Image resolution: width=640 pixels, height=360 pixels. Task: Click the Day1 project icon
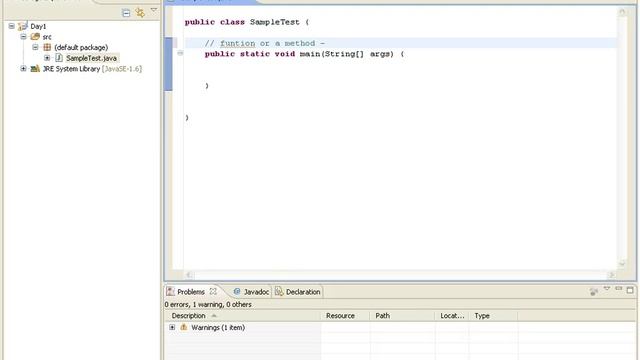tap(22, 27)
